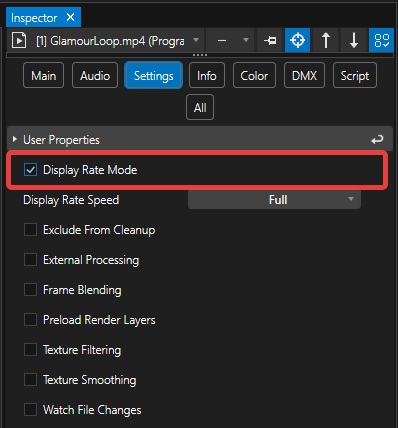Open the Script tab
Image resolution: width=398 pixels, height=428 pixels.
[x=355, y=75]
